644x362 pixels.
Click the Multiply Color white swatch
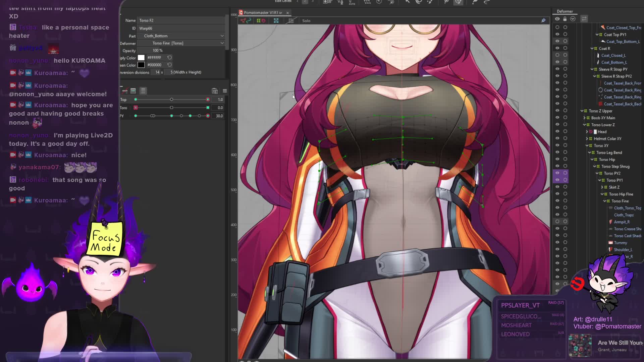point(141,58)
